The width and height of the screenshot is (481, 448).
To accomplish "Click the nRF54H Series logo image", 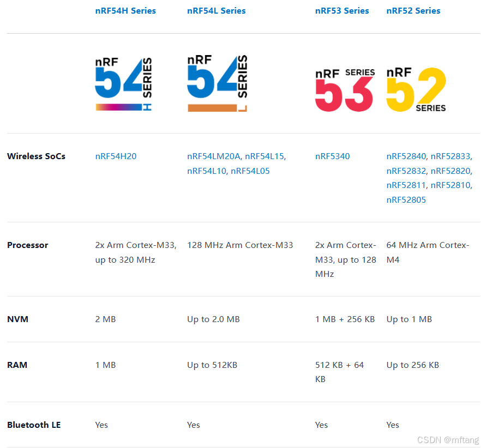I will [124, 84].
